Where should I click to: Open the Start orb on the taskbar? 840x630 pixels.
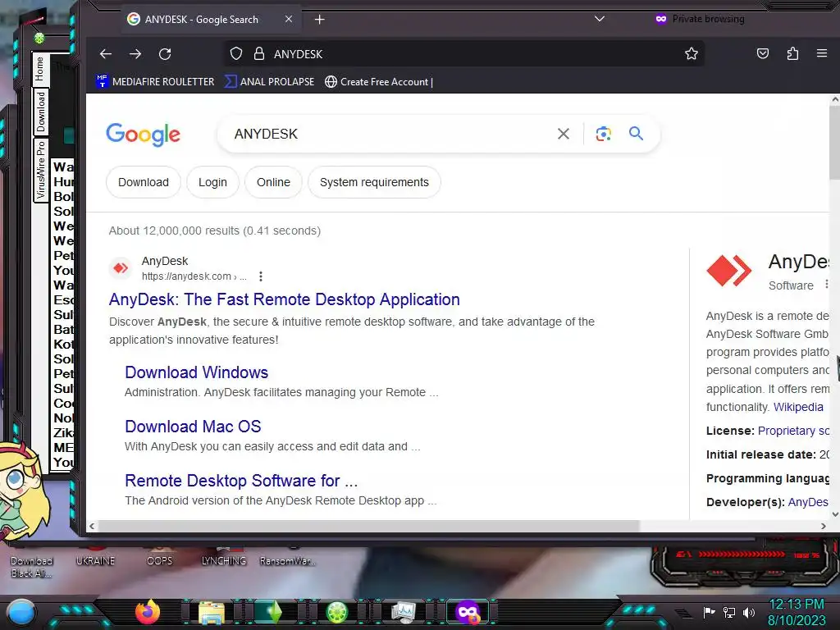tap(21, 612)
